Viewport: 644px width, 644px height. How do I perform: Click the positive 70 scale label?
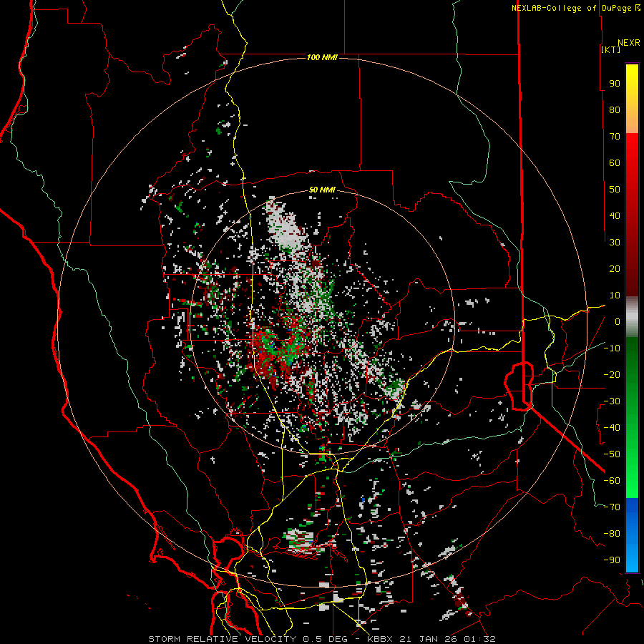(x=615, y=137)
